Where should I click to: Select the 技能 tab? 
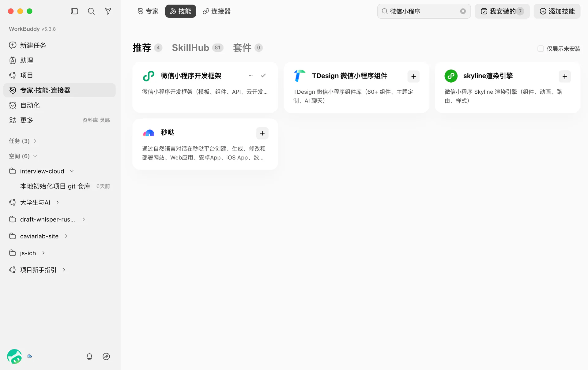(181, 11)
